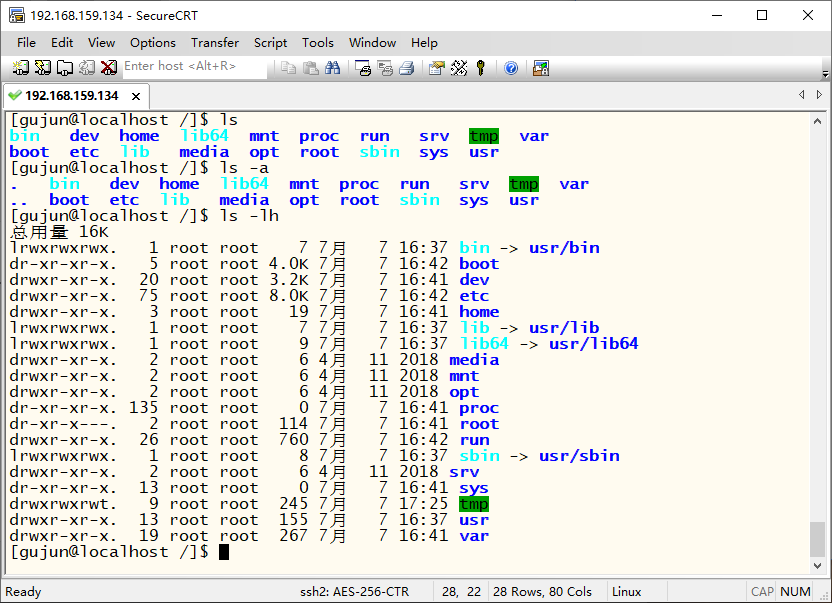
Task: Click the terminal vertical scrollbar
Action: (x=818, y=340)
